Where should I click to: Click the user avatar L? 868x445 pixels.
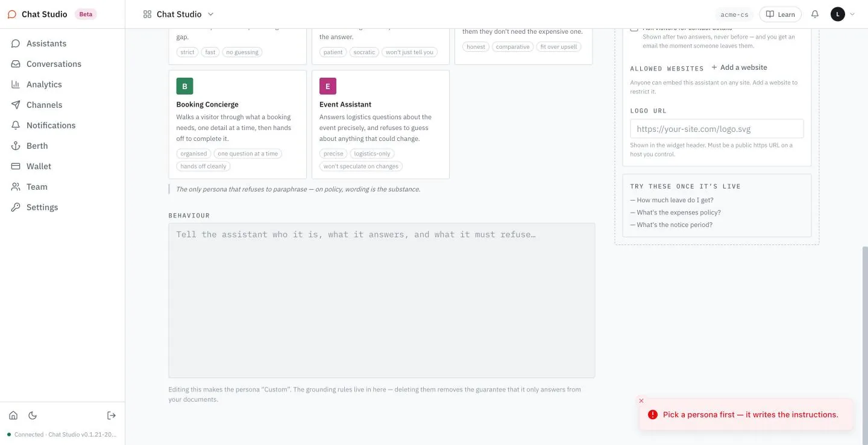838,14
